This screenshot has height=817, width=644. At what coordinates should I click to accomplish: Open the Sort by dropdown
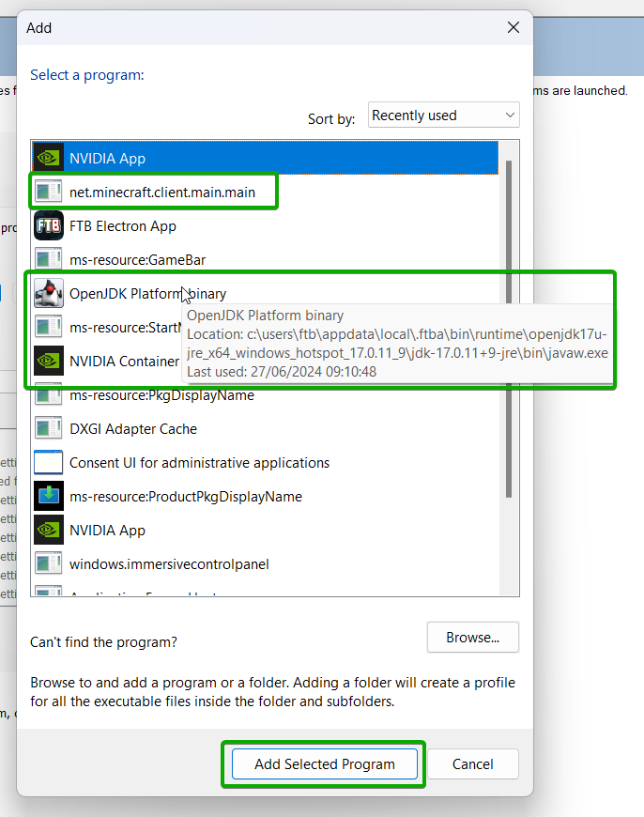point(443,116)
